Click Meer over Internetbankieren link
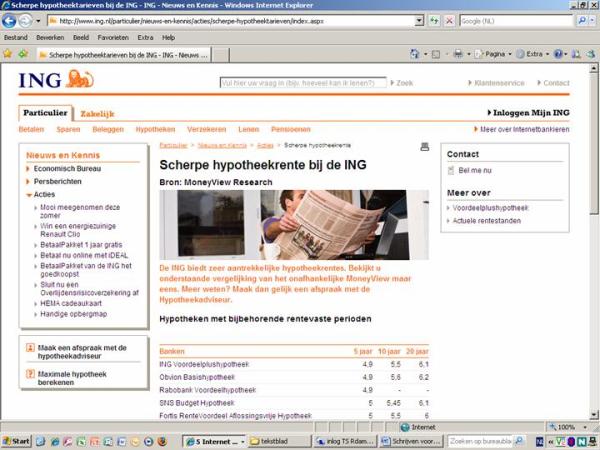The width and height of the screenshot is (600, 450). (522, 129)
